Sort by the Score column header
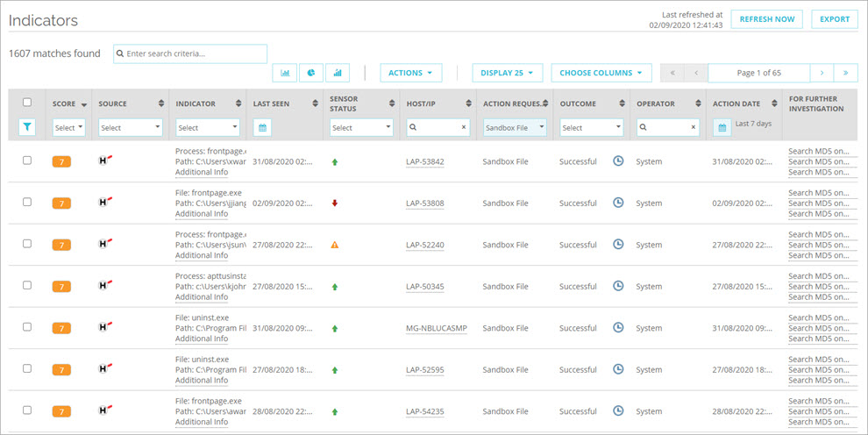This screenshot has width=868, height=435. [68, 103]
